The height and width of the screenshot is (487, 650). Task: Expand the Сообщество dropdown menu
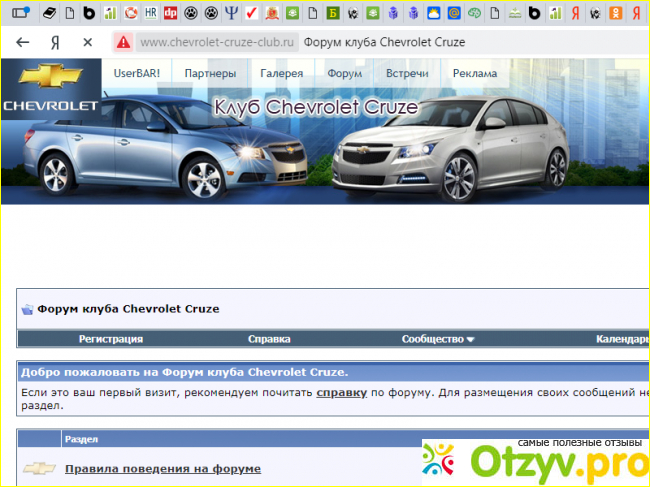(438, 339)
